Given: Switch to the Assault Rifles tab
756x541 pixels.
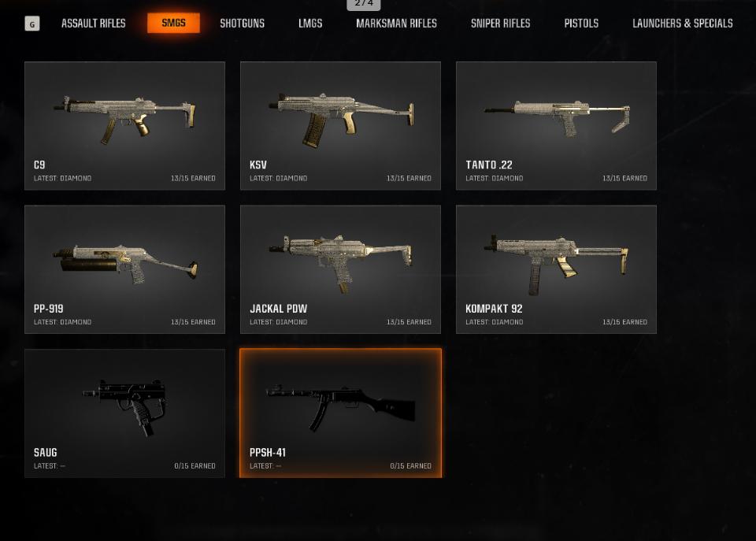Looking at the screenshot, I should coord(94,23).
